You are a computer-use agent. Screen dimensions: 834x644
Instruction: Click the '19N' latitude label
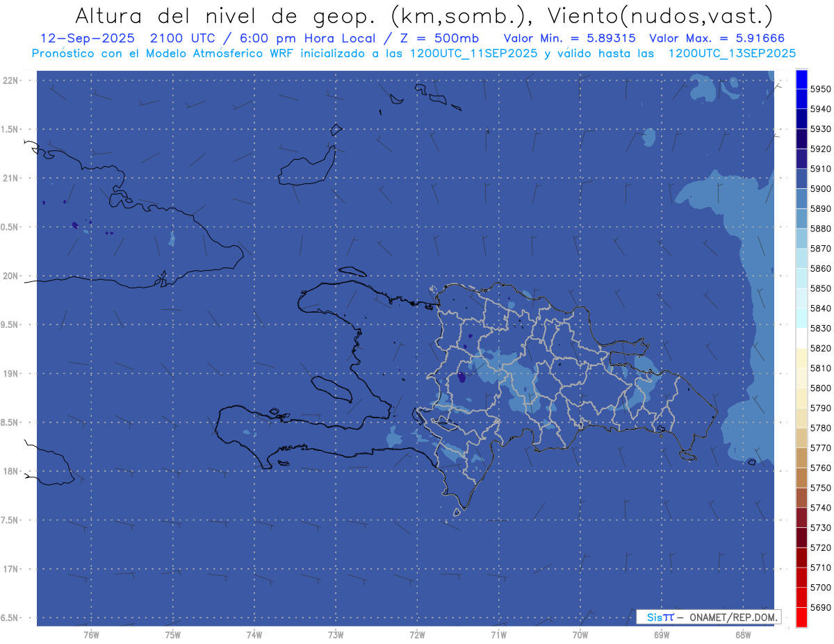click(x=12, y=374)
